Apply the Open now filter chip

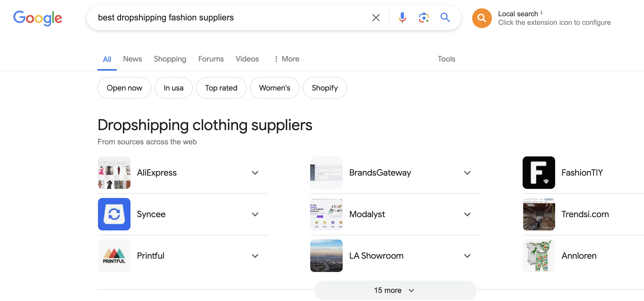click(x=124, y=88)
